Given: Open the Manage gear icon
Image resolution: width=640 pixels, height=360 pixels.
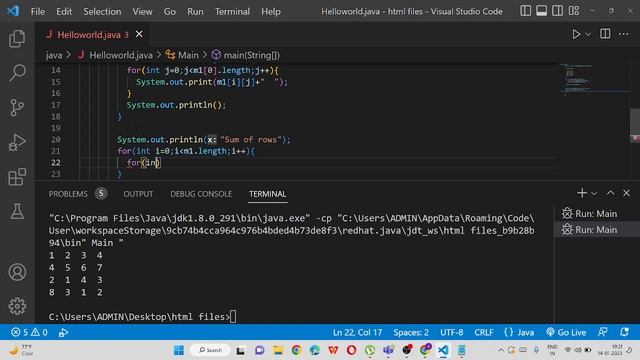Looking at the screenshot, I should coord(17,306).
